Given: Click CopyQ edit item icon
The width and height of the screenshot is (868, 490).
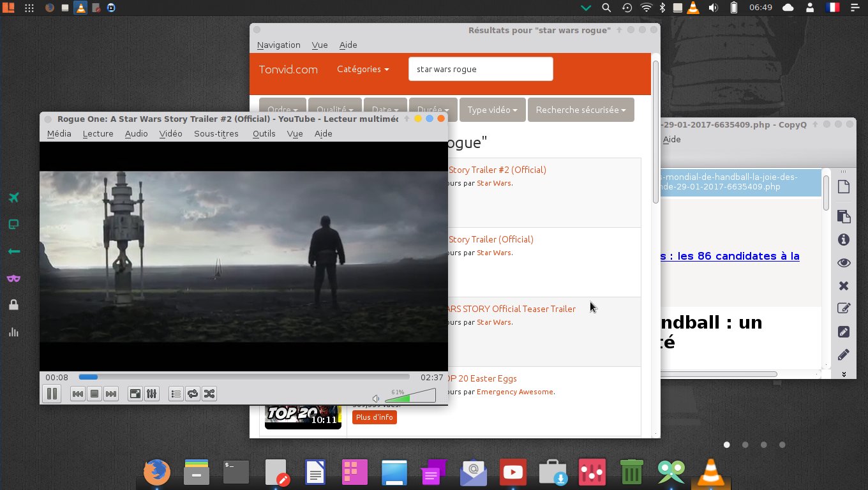Looking at the screenshot, I should (x=843, y=309).
